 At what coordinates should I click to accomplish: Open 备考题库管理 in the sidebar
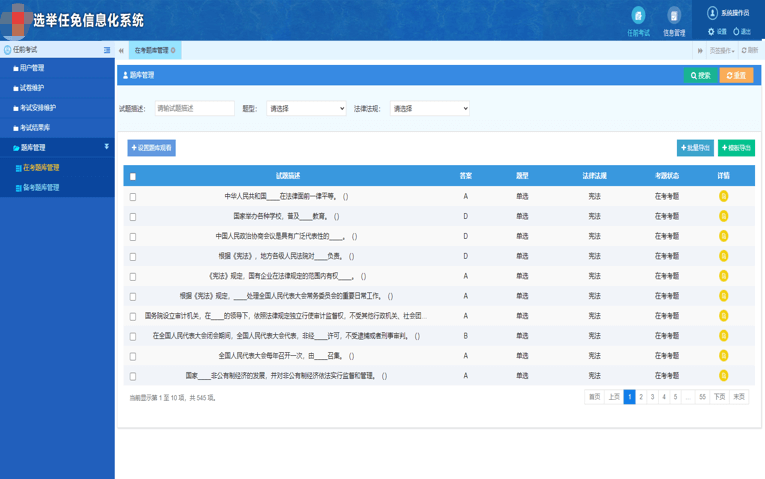41,188
